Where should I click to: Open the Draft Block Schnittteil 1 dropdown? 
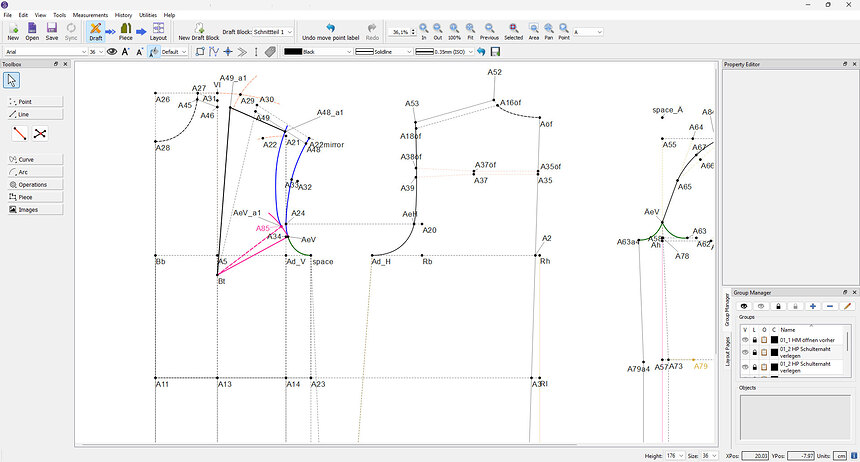273,32
